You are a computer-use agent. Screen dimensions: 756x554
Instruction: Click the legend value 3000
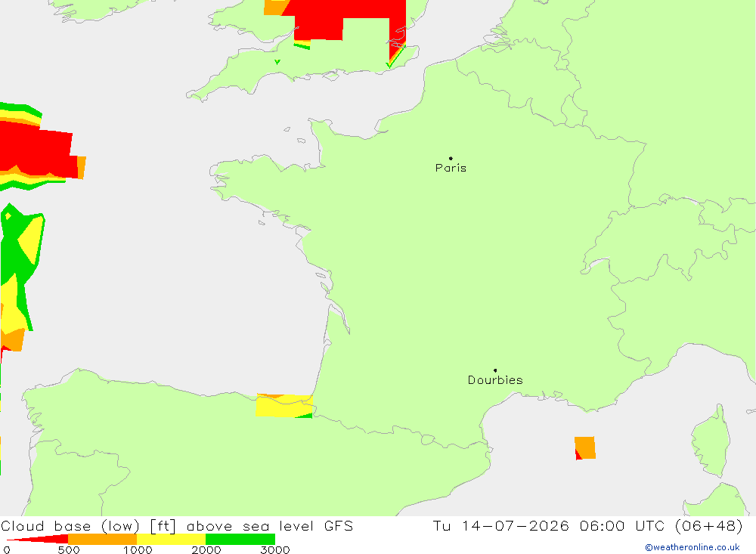[x=275, y=549]
